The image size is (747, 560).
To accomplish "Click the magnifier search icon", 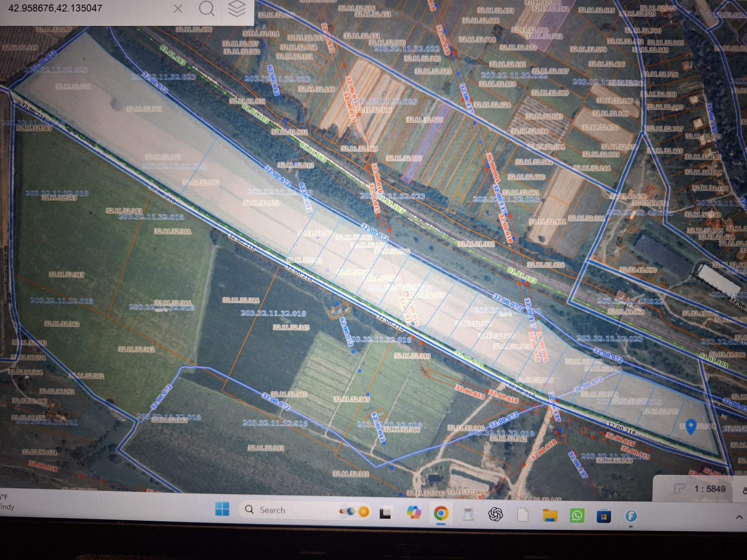I will pos(207,8).
